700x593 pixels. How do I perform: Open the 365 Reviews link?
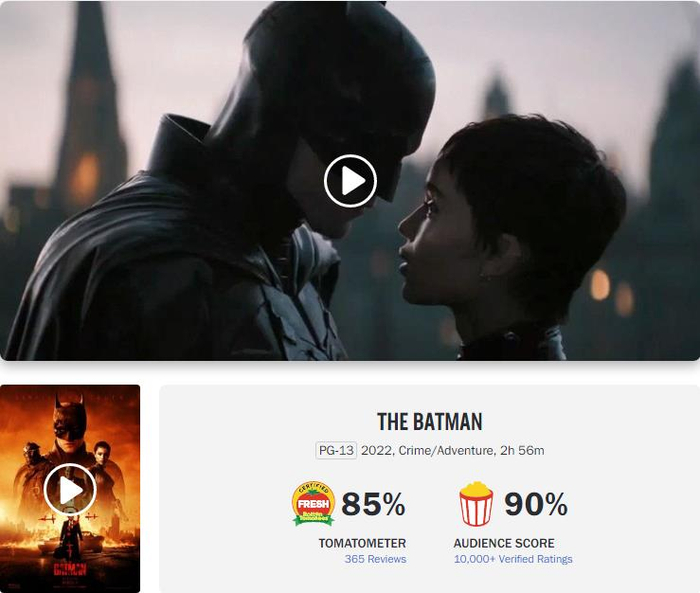[x=375, y=559]
